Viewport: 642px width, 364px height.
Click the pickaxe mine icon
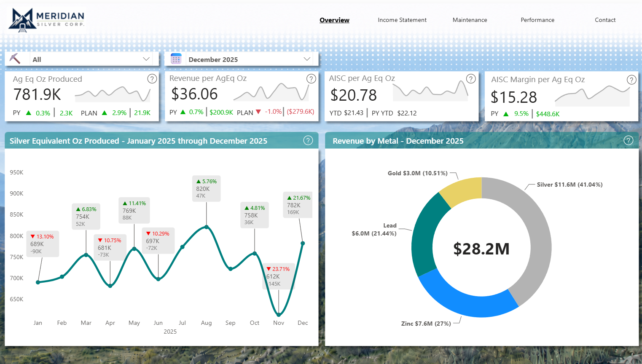[x=15, y=59]
